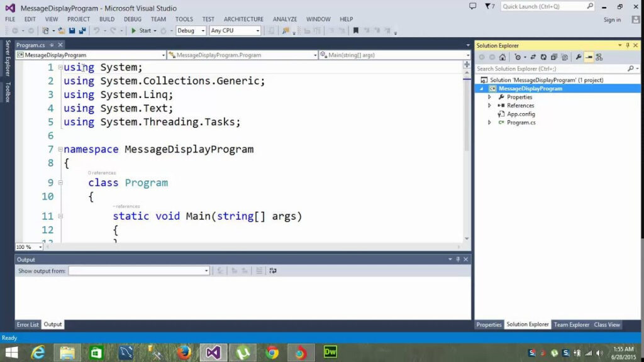Viewport: 644px width, 362px height.
Task: Click the split editor icon above the scrollbar
Action: point(467,65)
